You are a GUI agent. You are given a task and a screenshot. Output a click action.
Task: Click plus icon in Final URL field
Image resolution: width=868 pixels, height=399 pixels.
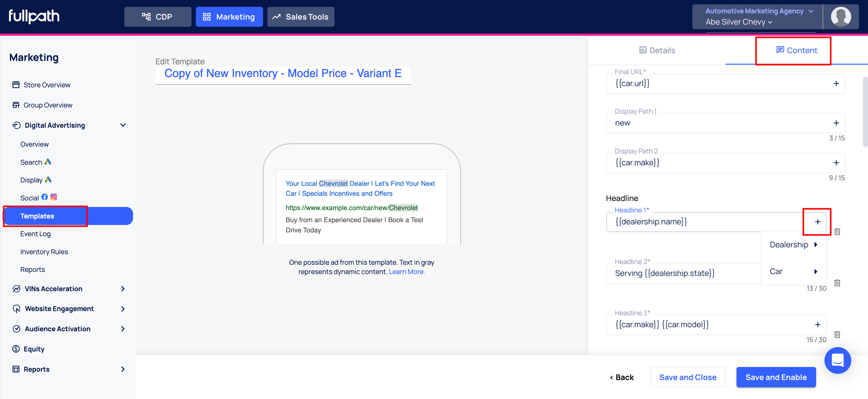(x=836, y=84)
